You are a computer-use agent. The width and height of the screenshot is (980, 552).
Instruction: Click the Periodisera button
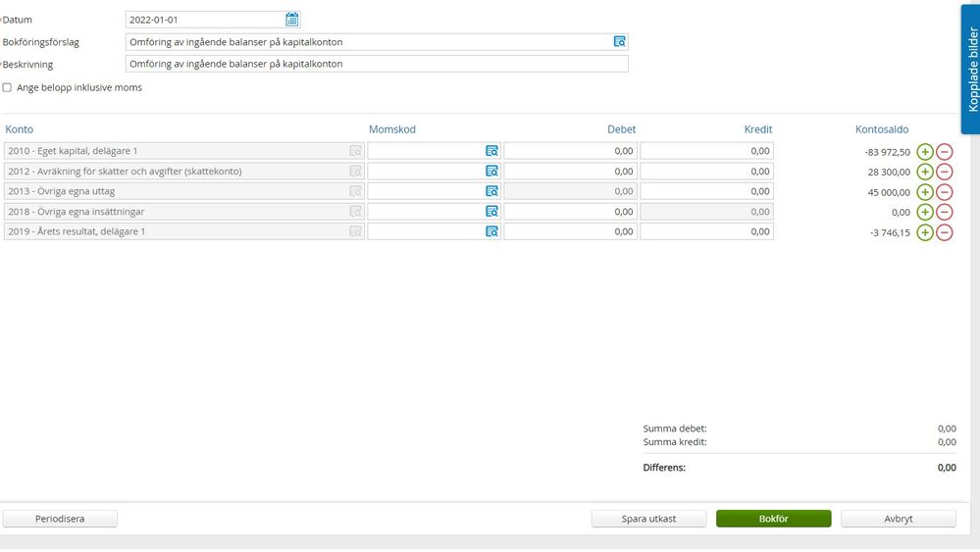point(60,519)
